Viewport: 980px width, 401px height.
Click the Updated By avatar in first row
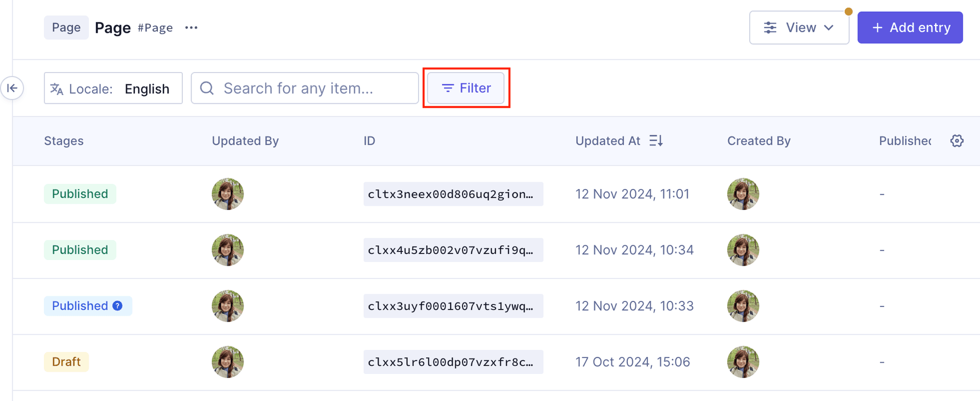click(228, 194)
